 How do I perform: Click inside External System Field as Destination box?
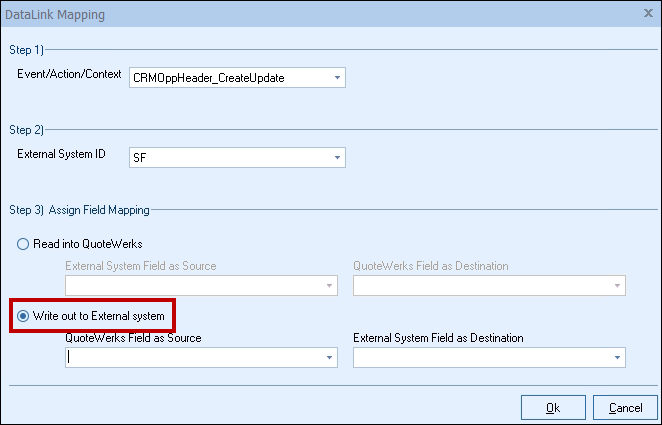point(480,357)
